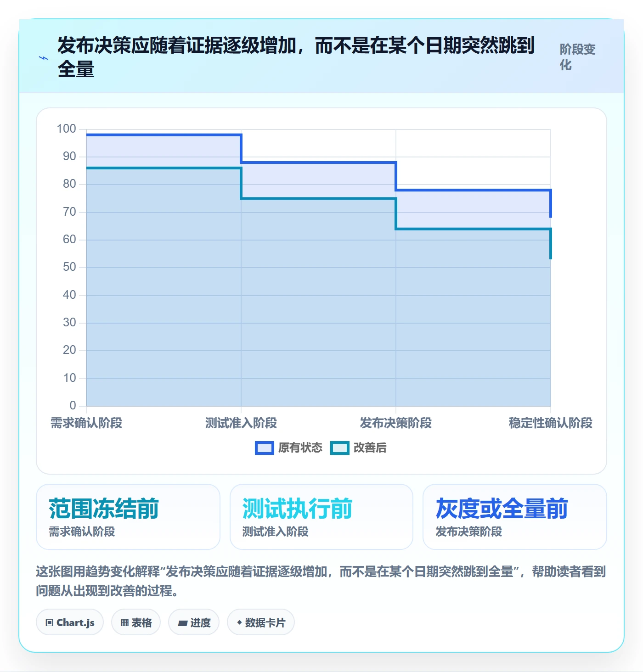Click the description paragraph starting 这张图用趋势变化
Screen dimensions: 643x672
[x=321, y=581]
